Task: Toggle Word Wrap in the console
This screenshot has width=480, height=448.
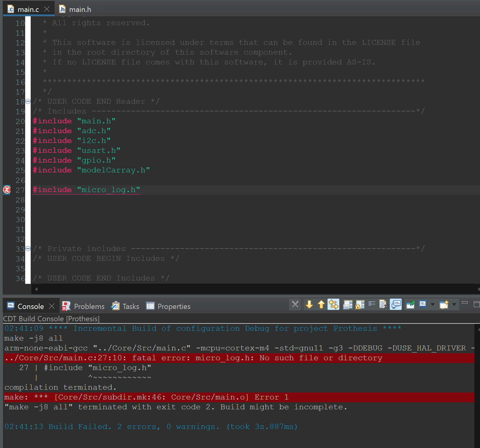Action: 372,304
